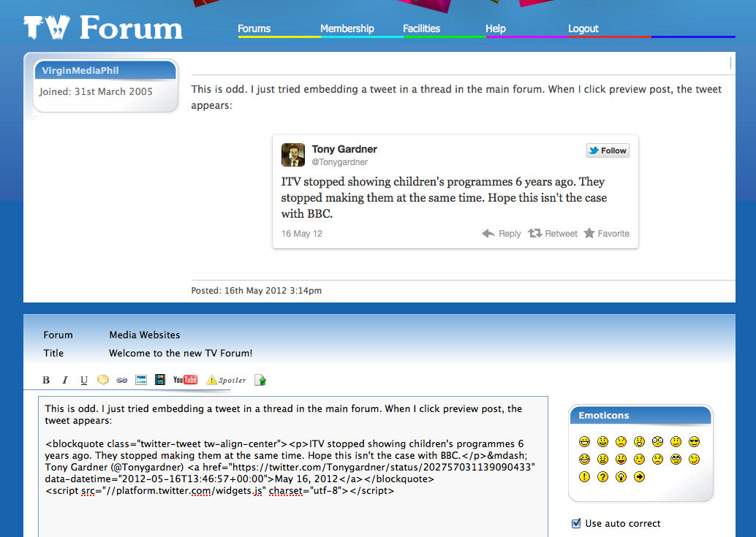756x537 pixels.
Task: Click the tweet text about ITV children's programmes
Action: [444, 197]
